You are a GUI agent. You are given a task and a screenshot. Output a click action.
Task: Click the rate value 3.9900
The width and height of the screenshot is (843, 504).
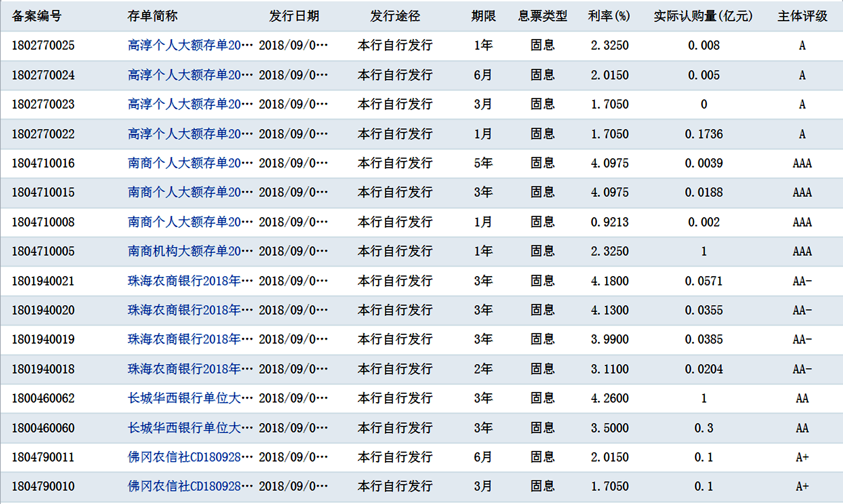610,339
